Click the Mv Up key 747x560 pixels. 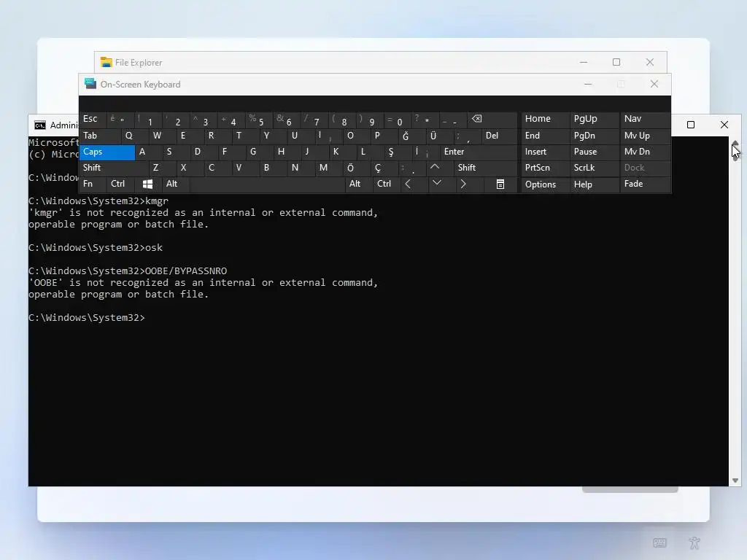(645, 136)
